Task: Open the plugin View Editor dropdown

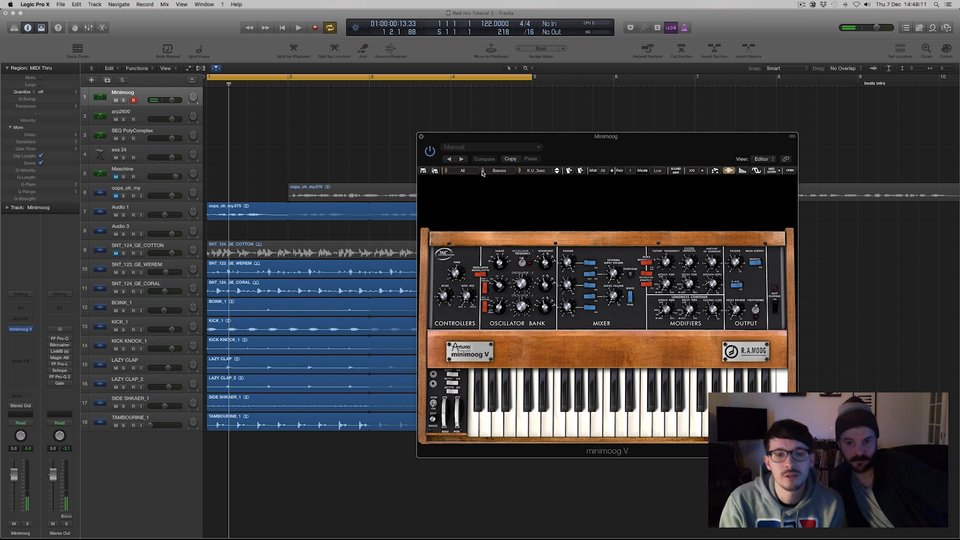Action: click(765, 159)
